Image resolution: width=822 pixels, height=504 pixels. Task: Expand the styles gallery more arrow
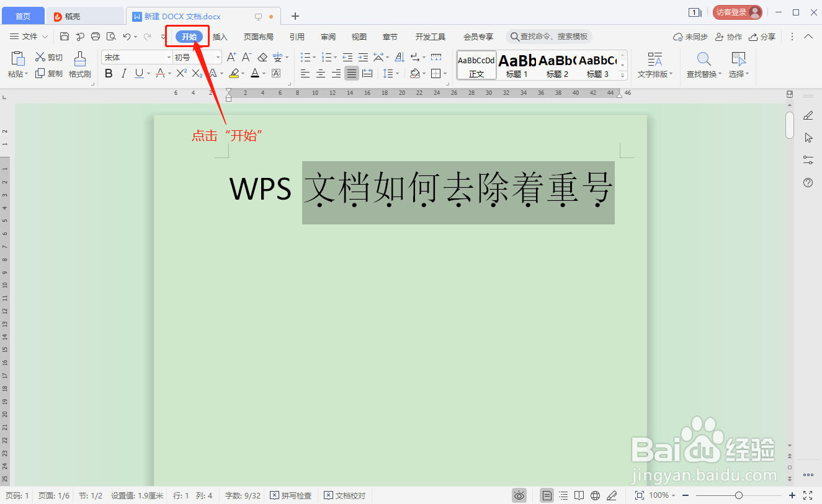pos(623,76)
